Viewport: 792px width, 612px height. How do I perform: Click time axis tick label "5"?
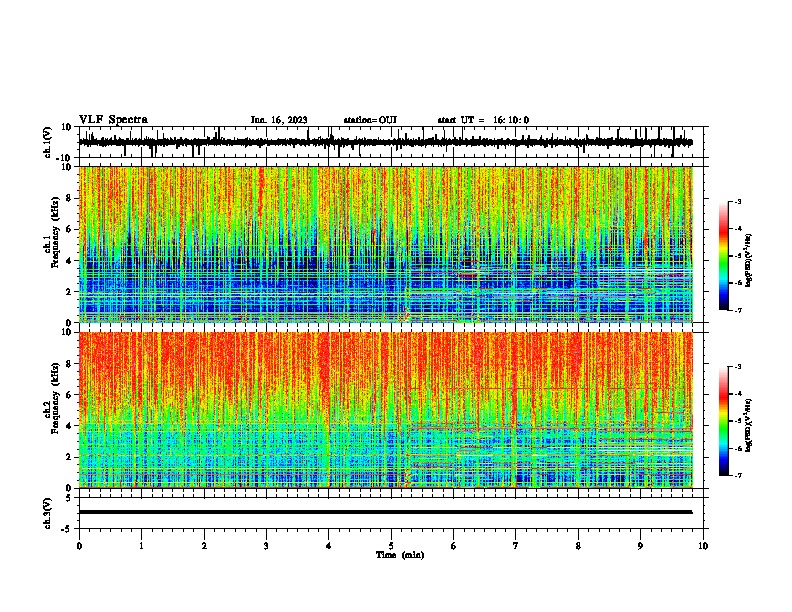(x=391, y=546)
